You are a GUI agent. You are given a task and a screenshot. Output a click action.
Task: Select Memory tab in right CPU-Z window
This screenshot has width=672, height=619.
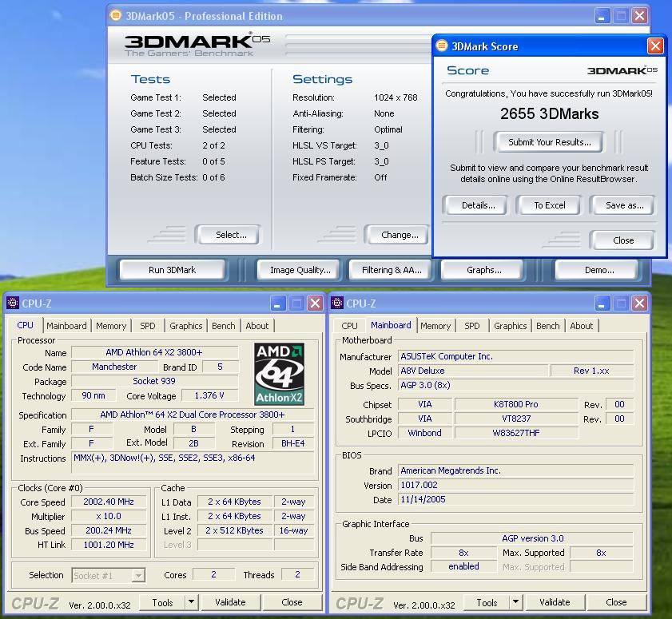pos(435,326)
